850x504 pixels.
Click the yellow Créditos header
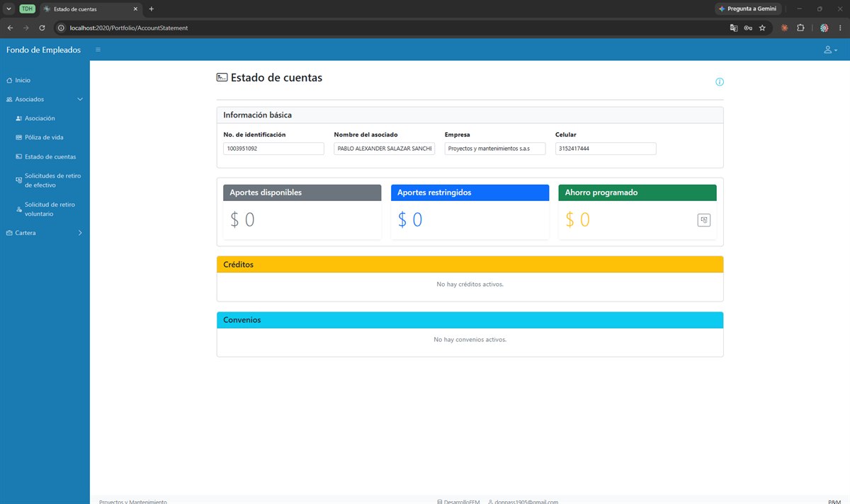pyautogui.click(x=470, y=265)
